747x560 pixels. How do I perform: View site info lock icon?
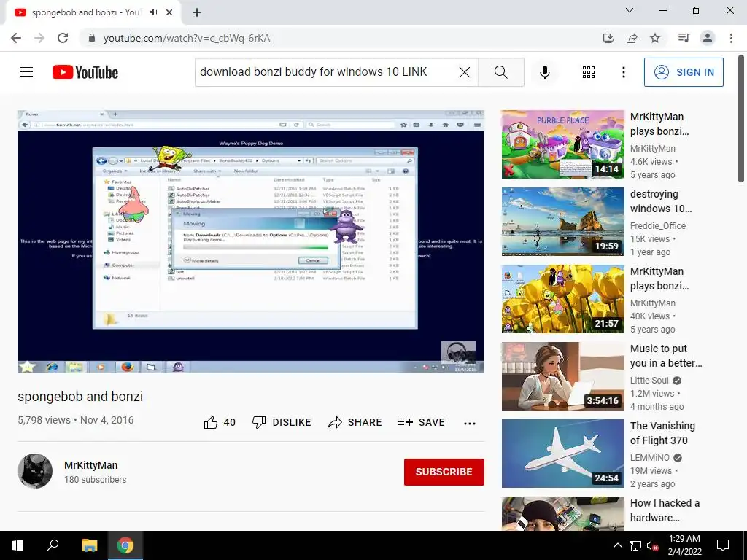92,38
